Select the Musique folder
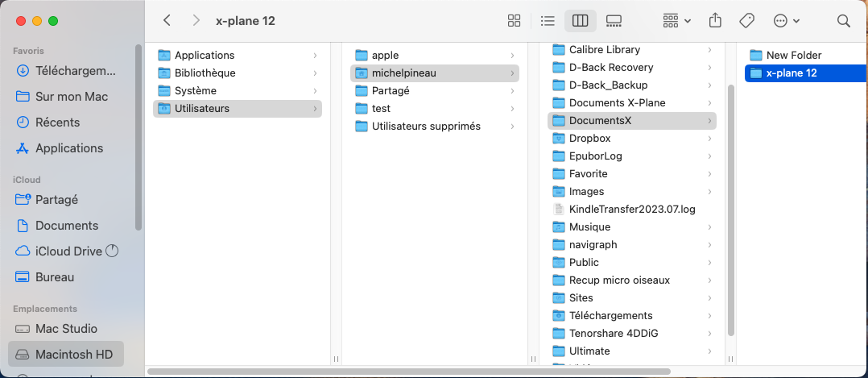The image size is (868, 378). (631, 226)
